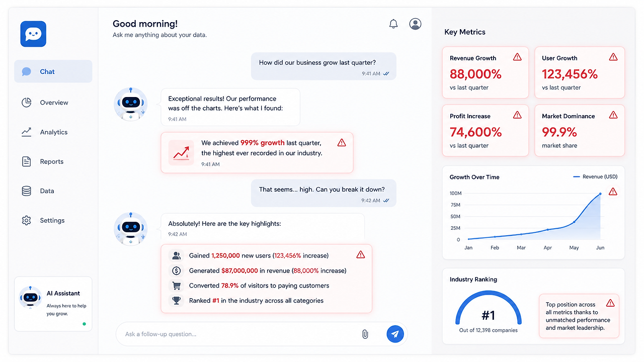Click warning icon on Market Dominance card
This screenshot has height=362, width=644.
coord(613,115)
